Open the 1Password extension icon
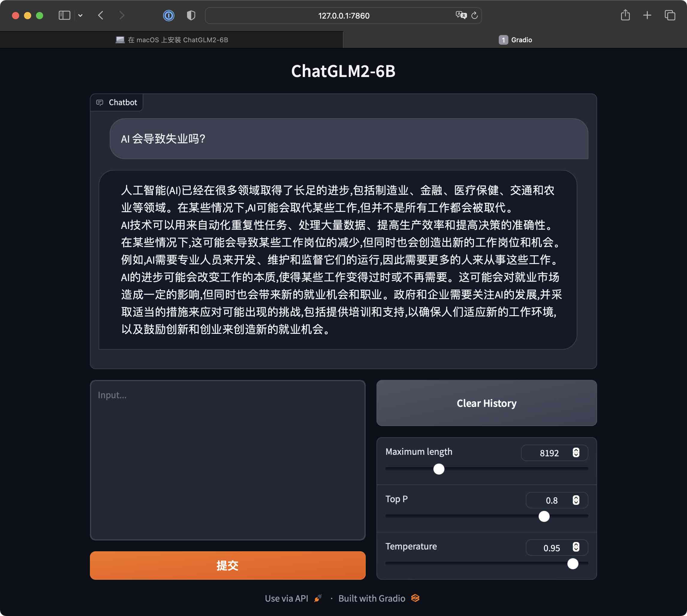This screenshot has width=687, height=616. tap(169, 16)
